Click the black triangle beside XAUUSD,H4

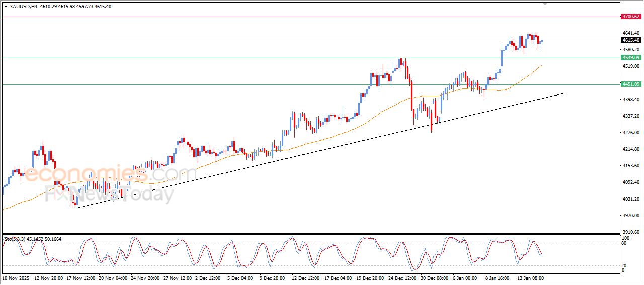click(6, 6)
